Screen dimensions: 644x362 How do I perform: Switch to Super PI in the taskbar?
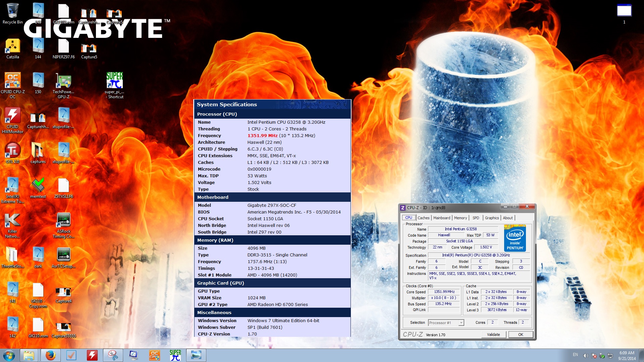(175, 355)
